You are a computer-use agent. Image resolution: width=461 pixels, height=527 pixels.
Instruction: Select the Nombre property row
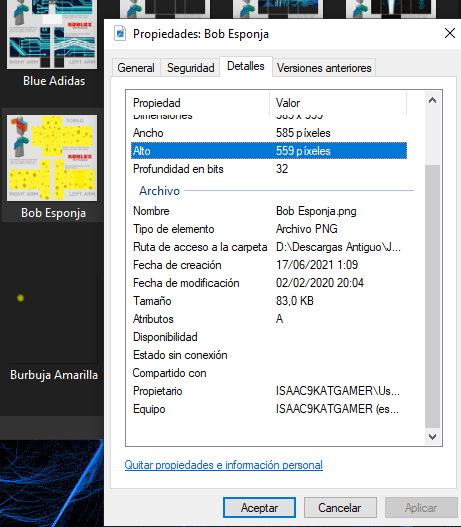(x=269, y=211)
